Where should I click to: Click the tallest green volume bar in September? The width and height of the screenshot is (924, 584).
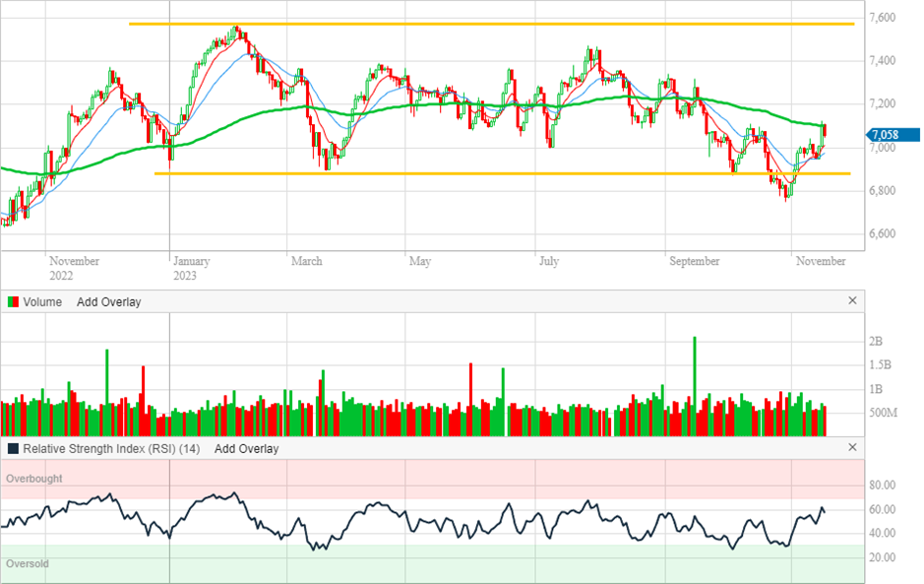pos(695,386)
